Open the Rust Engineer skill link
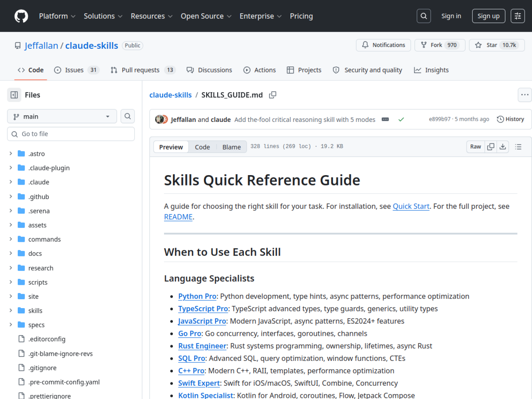532x399 pixels. coord(202,346)
